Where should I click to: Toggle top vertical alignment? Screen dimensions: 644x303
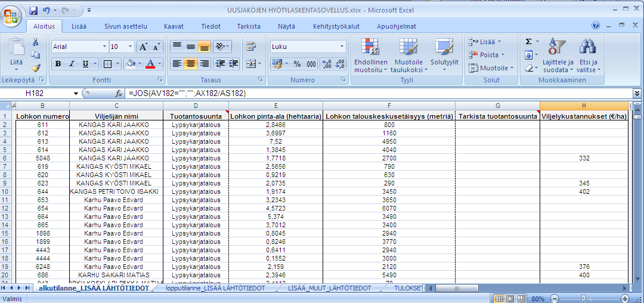click(x=177, y=47)
